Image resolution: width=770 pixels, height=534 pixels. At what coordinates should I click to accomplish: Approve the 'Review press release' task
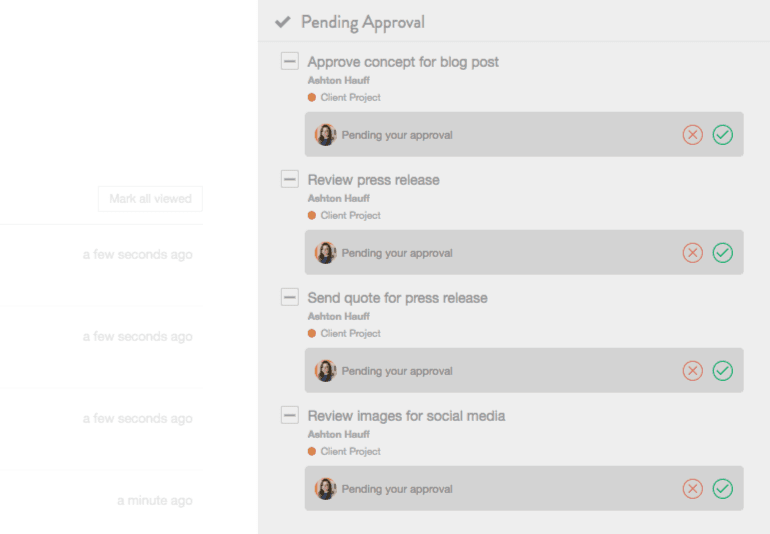[x=722, y=253]
